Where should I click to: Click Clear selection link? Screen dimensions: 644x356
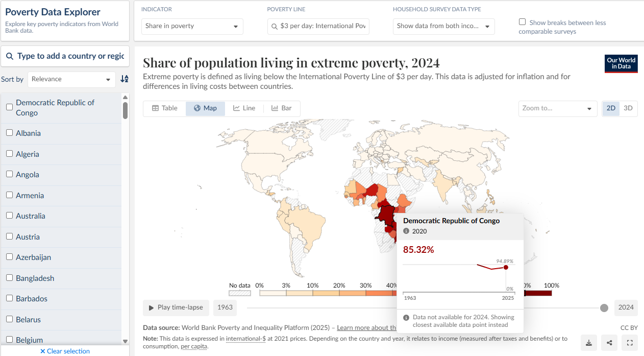pos(65,351)
